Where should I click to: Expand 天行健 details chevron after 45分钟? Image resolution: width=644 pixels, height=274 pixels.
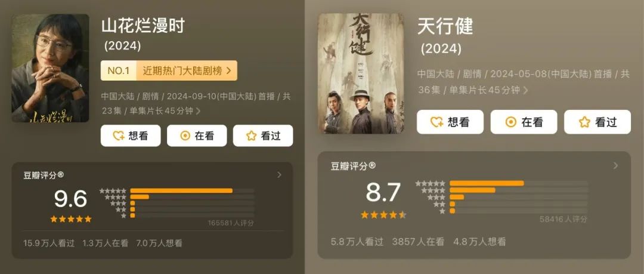click(526, 90)
